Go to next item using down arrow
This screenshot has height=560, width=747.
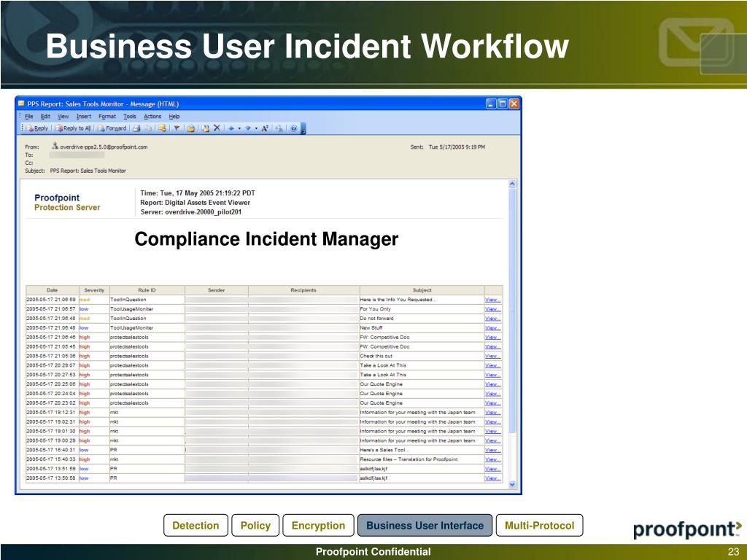tap(248, 128)
